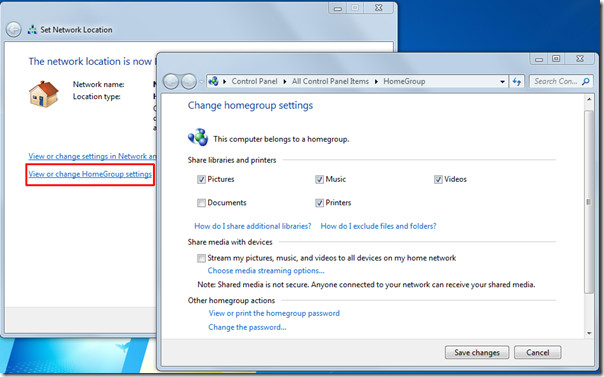The width and height of the screenshot is (604, 377).
Task: Click the 'Network name:' label
Action: pos(99,84)
